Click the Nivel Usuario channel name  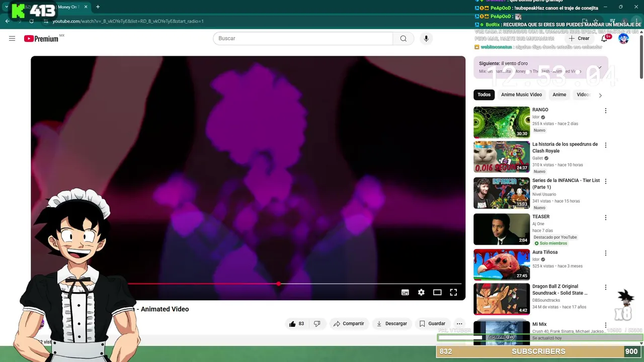coord(544,194)
